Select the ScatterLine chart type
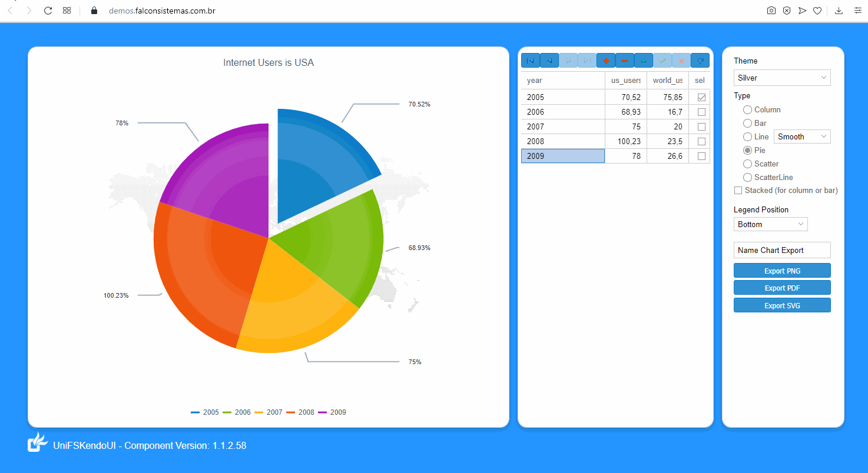The height and width of the screenshot is (473, 868). (x=747, y=178)
